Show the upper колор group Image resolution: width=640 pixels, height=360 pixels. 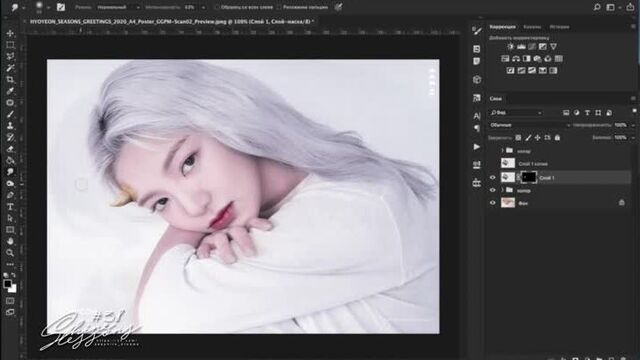(x=493, y=151)
